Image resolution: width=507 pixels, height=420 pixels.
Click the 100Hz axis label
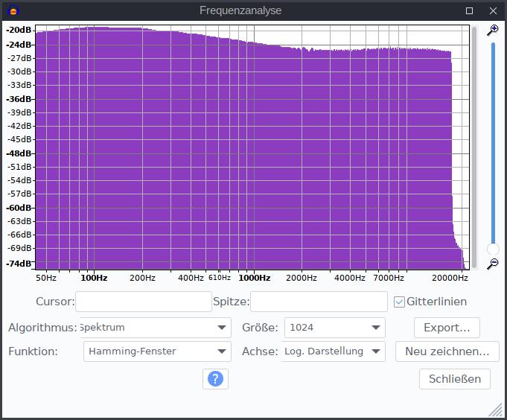click(94, 278)
